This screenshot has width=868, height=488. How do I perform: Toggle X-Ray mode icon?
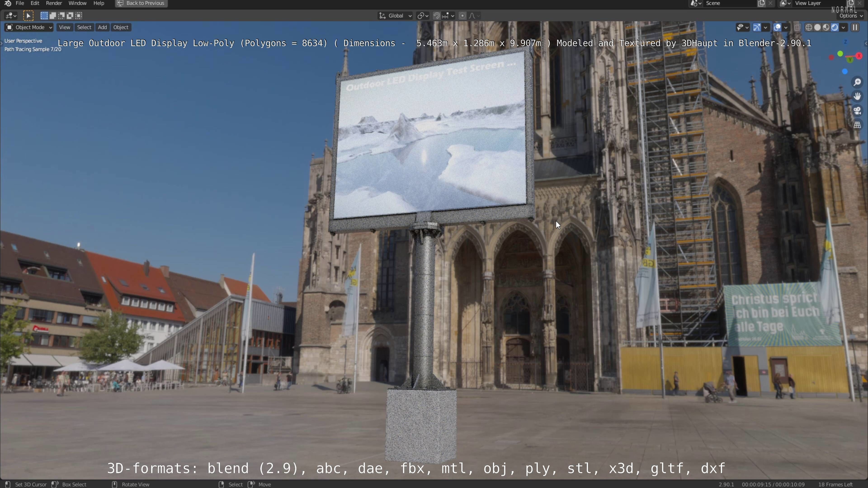pos(797,27)
